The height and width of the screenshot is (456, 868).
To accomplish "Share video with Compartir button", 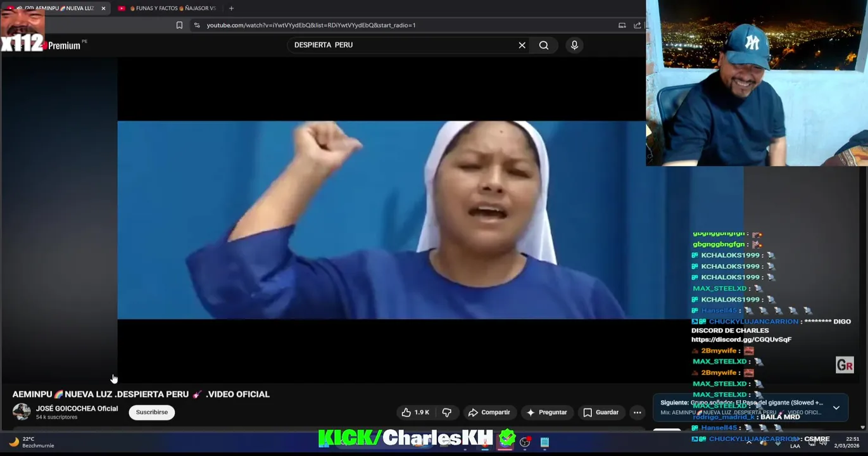I will (x=489, y=412).
